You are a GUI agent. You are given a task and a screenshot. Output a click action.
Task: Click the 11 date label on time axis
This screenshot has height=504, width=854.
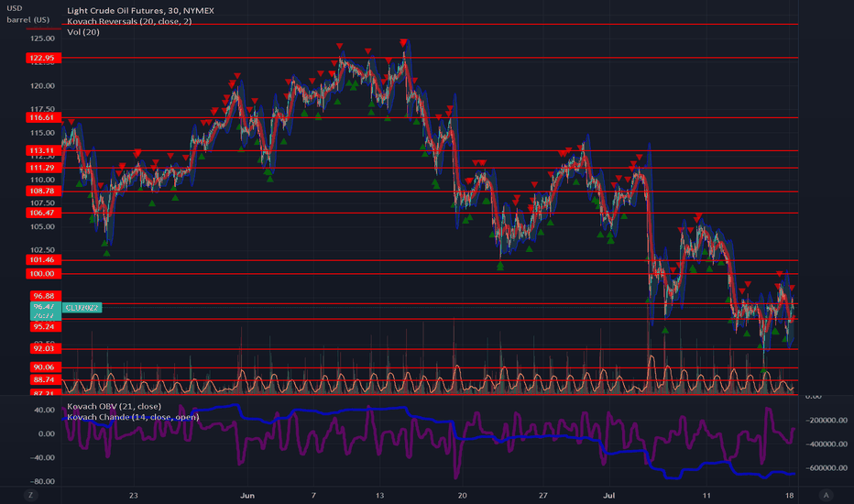pos(706,495)
